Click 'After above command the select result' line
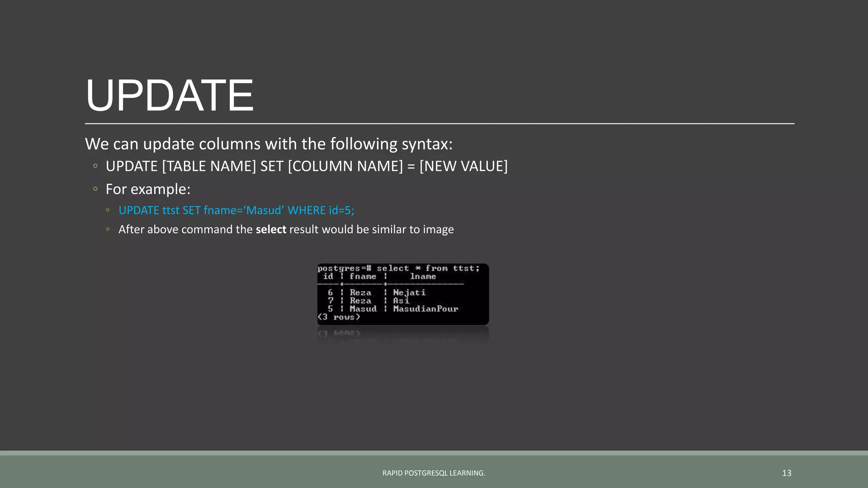 tap(286, 229)
